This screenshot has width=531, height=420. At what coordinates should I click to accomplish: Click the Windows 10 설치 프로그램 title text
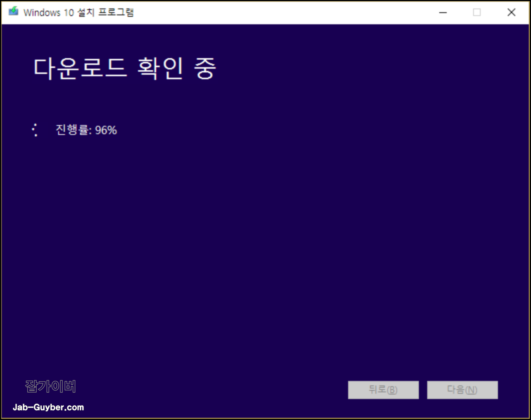pos(79,12)
